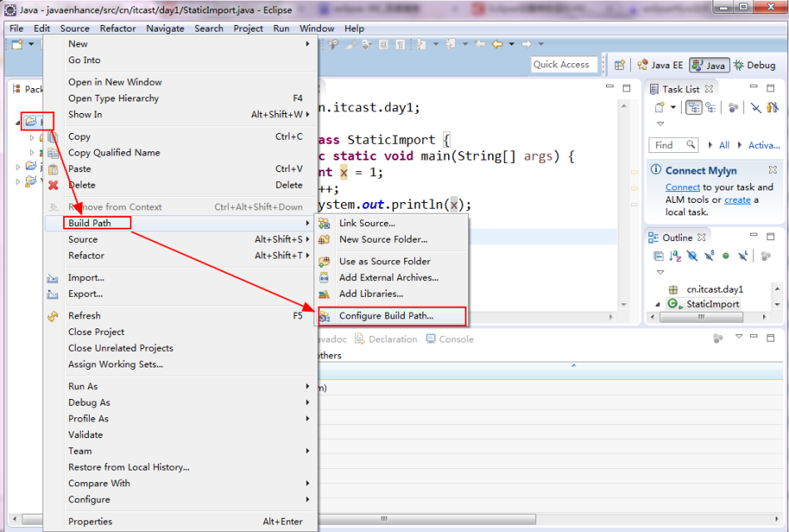Toggle Categorized presentation in Task List

pos(694,107)
